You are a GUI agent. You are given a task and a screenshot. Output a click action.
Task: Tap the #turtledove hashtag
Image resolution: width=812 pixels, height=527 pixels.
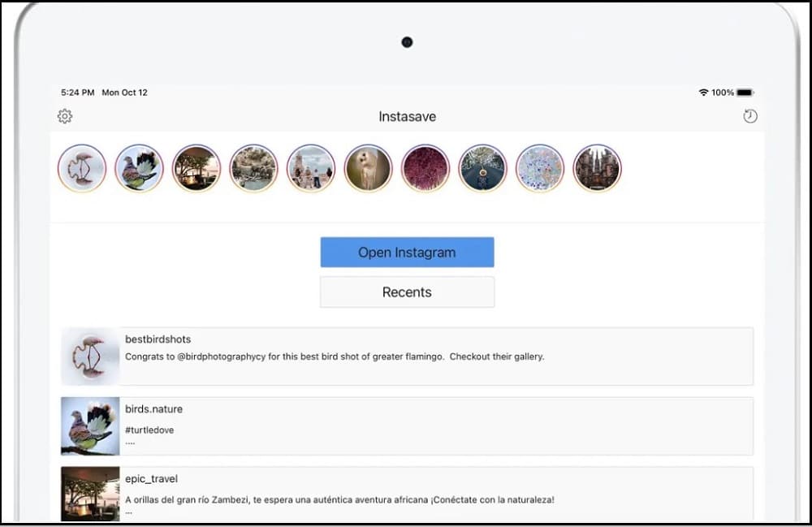[149, 430]
